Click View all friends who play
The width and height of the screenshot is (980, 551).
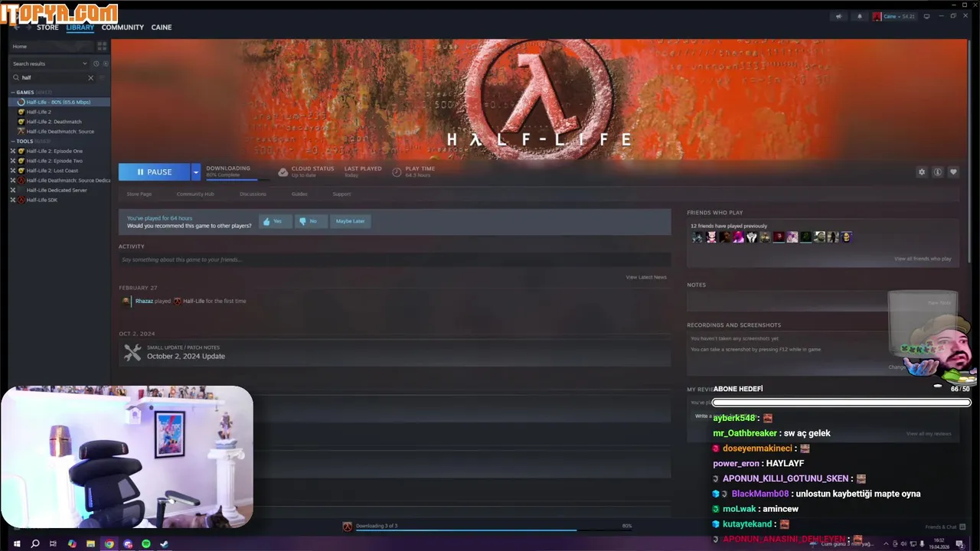click(923, 259)
